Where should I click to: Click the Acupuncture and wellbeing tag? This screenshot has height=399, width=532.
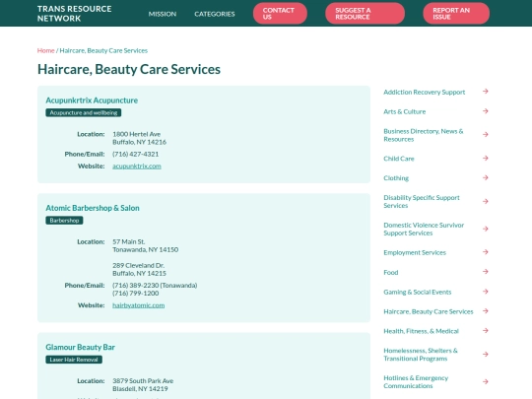[84, 112]
